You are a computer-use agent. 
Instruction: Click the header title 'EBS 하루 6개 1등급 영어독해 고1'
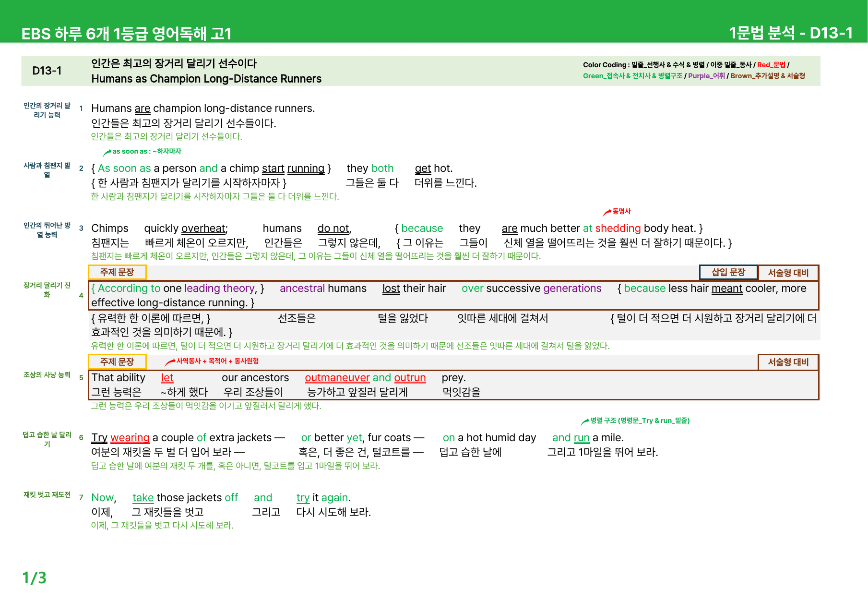pyautogui.click(x=127, y=34)
